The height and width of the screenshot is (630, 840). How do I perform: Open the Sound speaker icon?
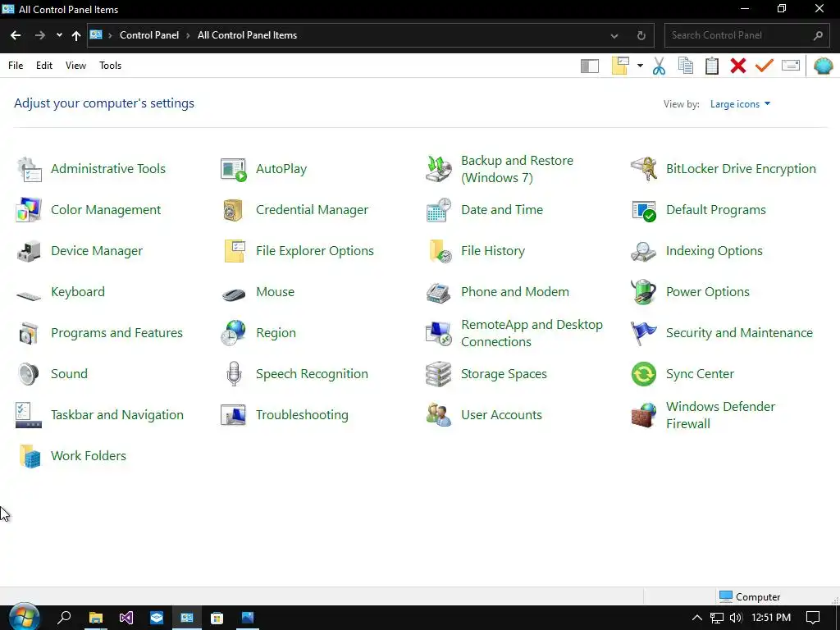(x=29, y=374)
